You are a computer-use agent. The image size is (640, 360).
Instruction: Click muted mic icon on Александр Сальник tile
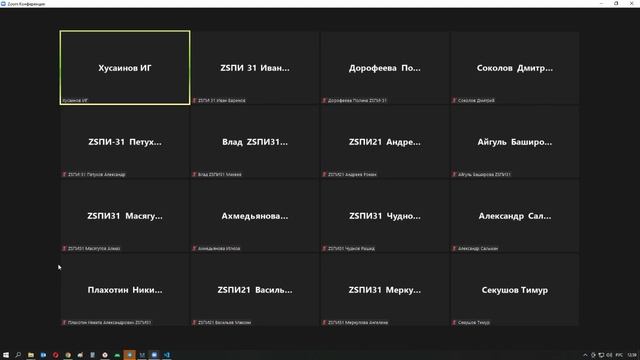(454, 248)
